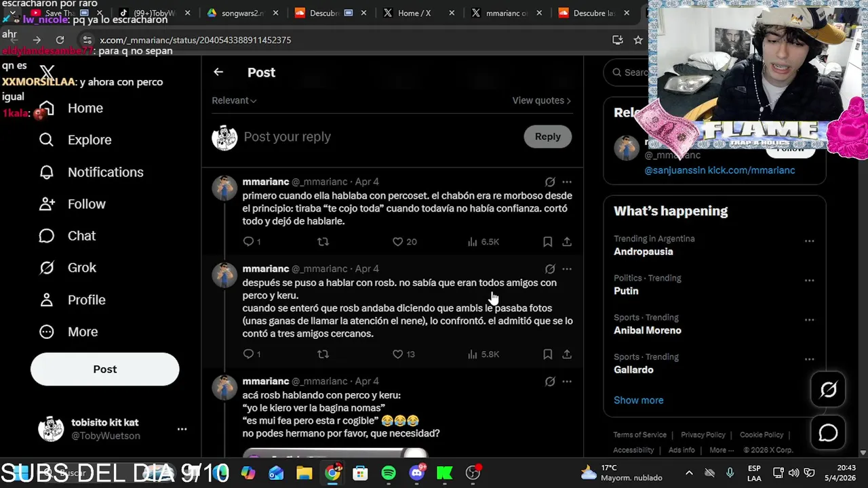Open Chat via the speech bubble icon

(46, 236)
